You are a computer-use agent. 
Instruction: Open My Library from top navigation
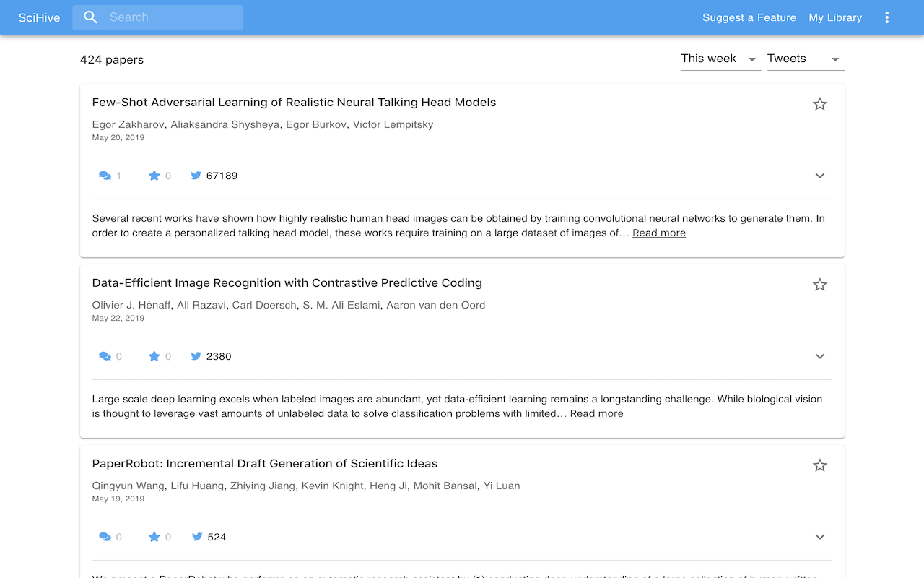(x=835, y=17)
